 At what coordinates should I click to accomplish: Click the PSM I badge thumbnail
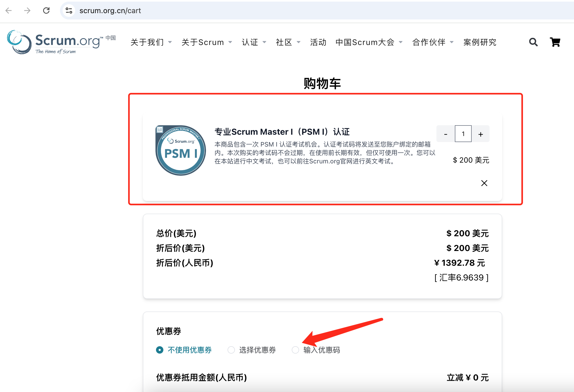[181, 150]
